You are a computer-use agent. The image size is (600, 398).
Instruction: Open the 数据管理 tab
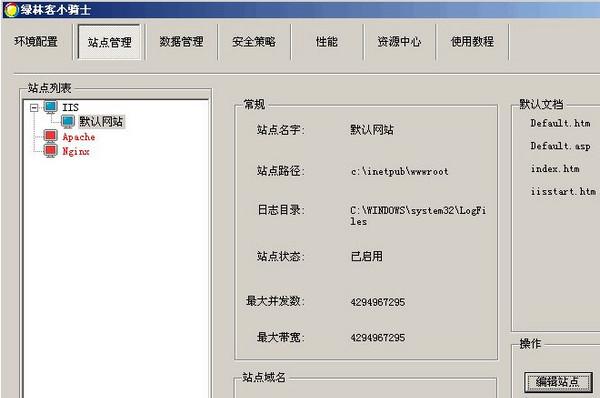point(181,41)
